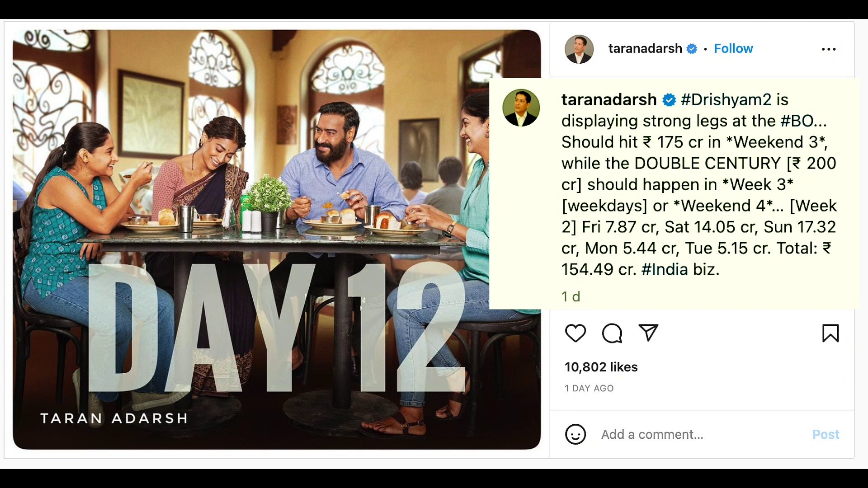
Task: Share post using the paper plane icon
Action: (648, 333)
